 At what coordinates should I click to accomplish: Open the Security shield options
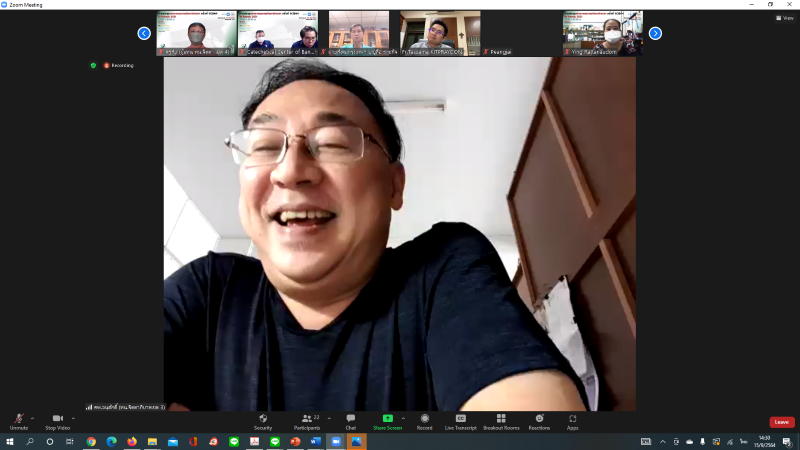(x=263, y=422)
